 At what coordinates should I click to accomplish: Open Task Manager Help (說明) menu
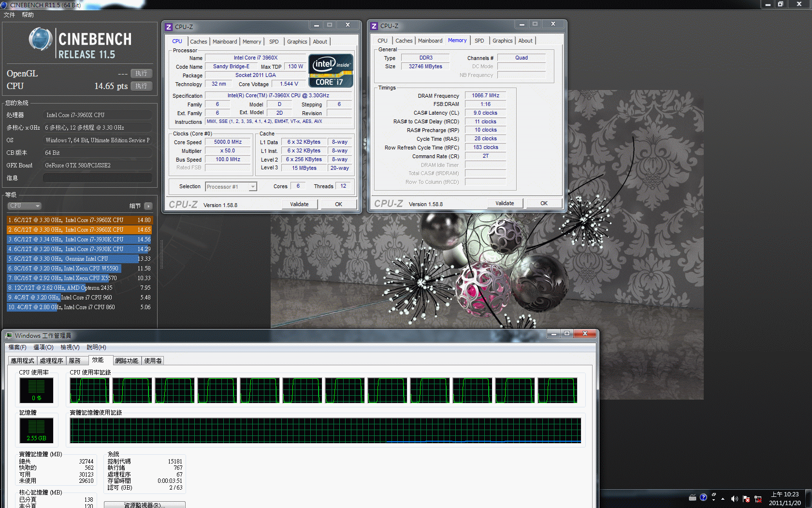coord(96,347)
